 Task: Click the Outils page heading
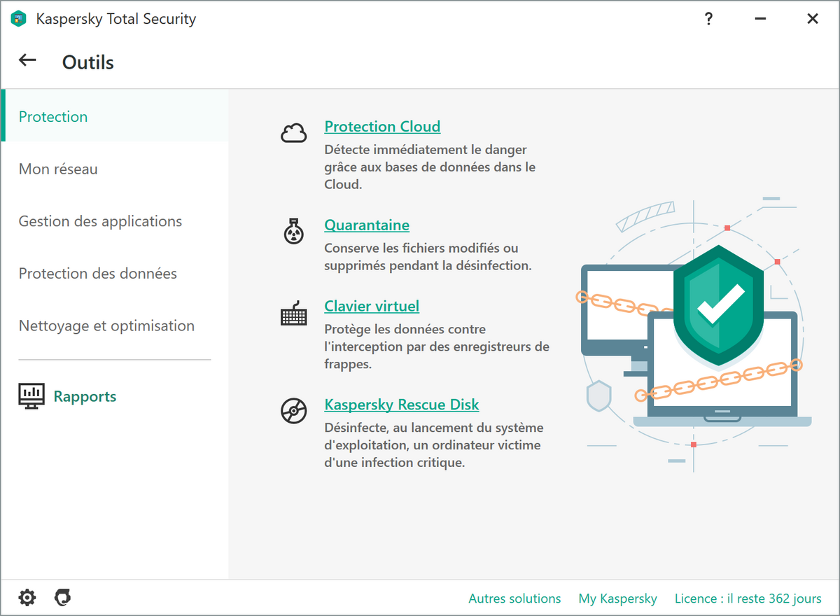pos(88,62)
